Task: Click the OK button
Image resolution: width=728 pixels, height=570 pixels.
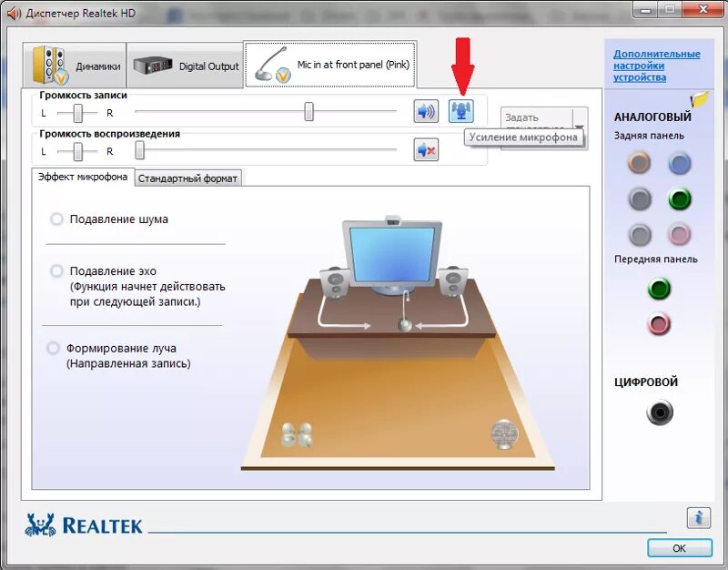Action: tap(679, 548)
